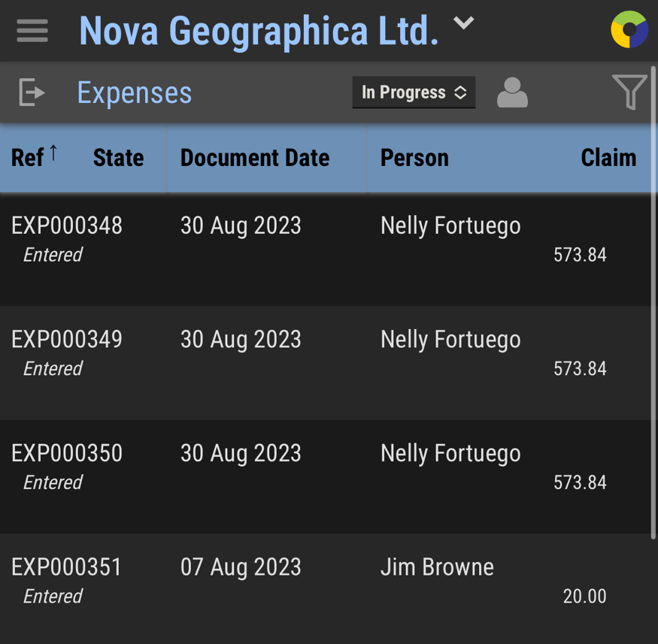This screenshot has width=658, height=644.
Task: Open expense EXP000349
Action: pyautogui.click(x=67, y=340)
